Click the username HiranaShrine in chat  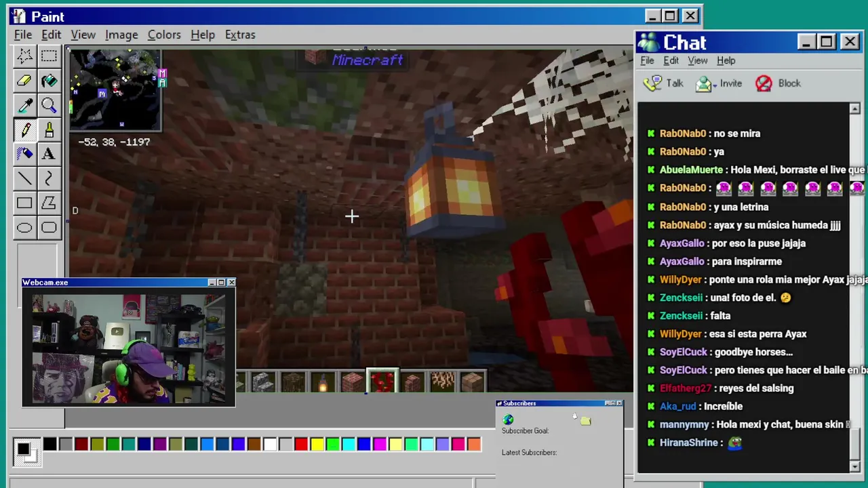pos(689,443)
